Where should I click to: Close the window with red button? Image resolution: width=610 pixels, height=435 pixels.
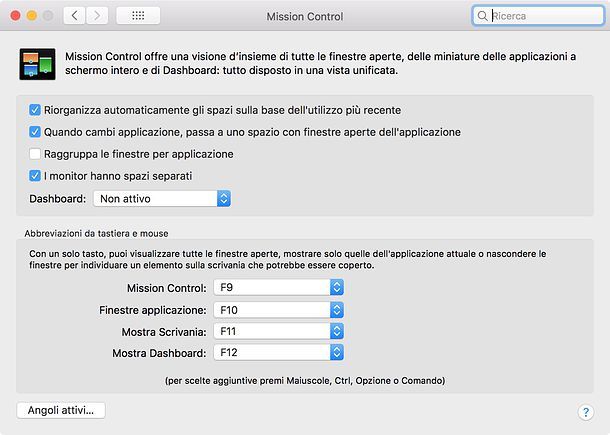pos(16,16)
